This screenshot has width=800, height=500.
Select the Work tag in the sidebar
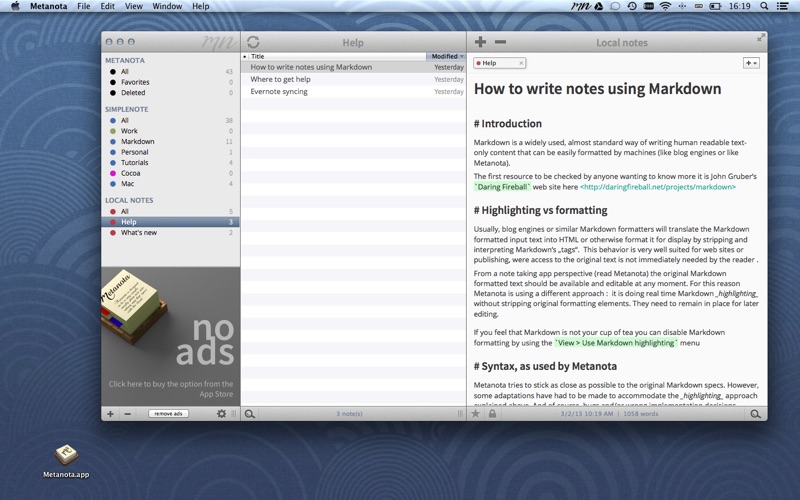click(x=170, y=131)
